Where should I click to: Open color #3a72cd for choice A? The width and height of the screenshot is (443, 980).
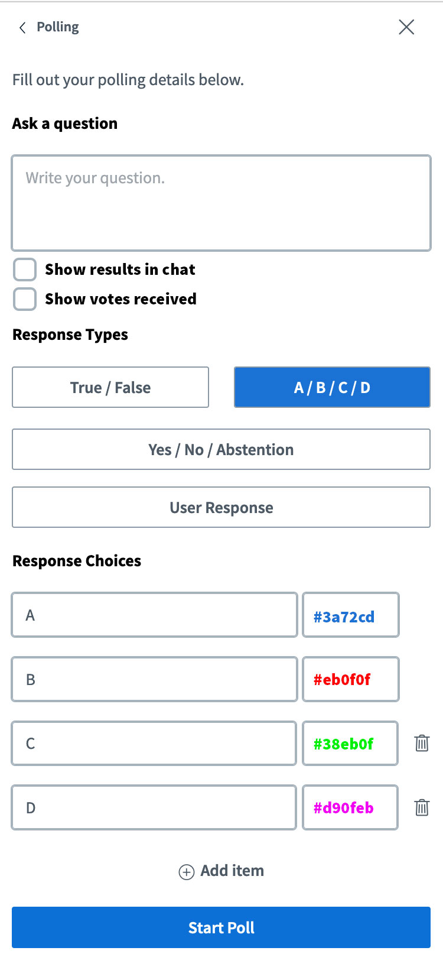point(351,615)
